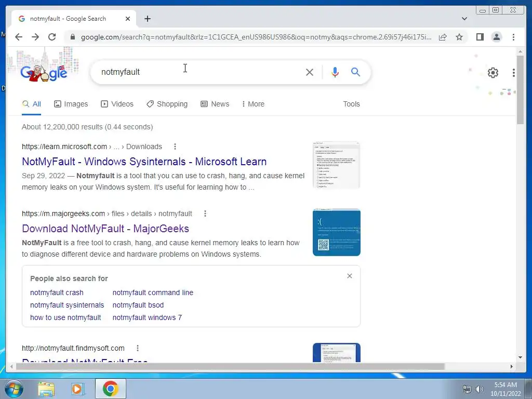This screenshot has width=532, height=399.
Task: Expand the tab search dropdown arrow
Action: pos(464,19)
